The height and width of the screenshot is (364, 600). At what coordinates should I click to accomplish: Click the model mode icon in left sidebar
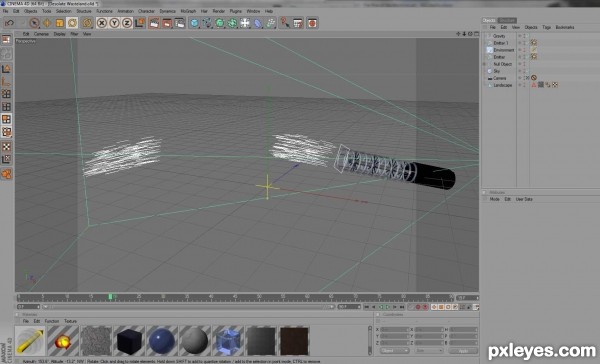6,69
